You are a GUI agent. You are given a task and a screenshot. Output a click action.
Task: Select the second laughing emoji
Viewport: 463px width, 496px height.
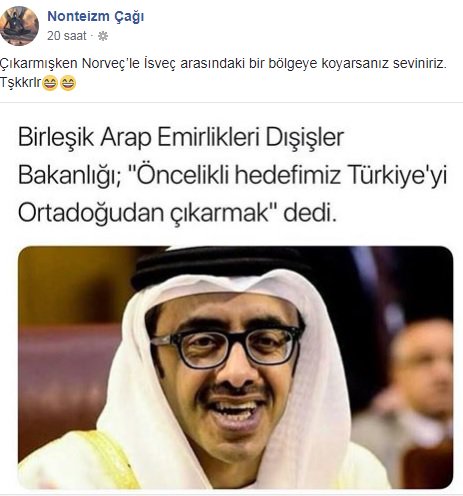(x=68, y=83)
